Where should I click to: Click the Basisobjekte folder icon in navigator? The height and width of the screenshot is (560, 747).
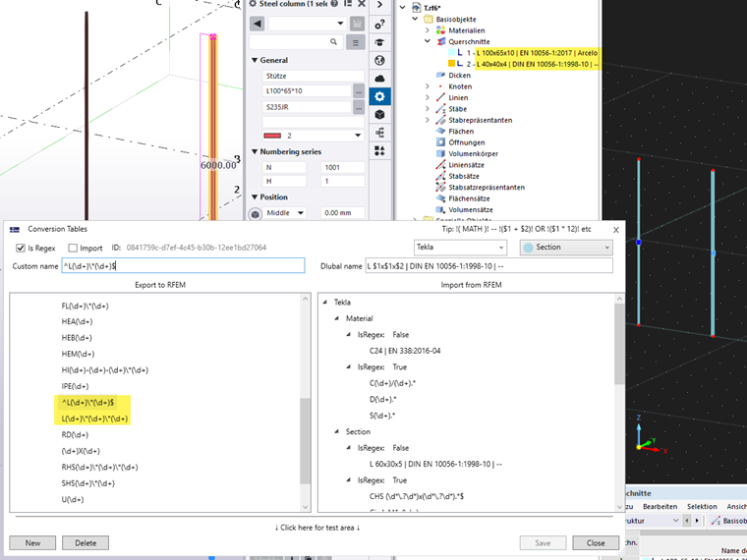(x=429, y=19)
